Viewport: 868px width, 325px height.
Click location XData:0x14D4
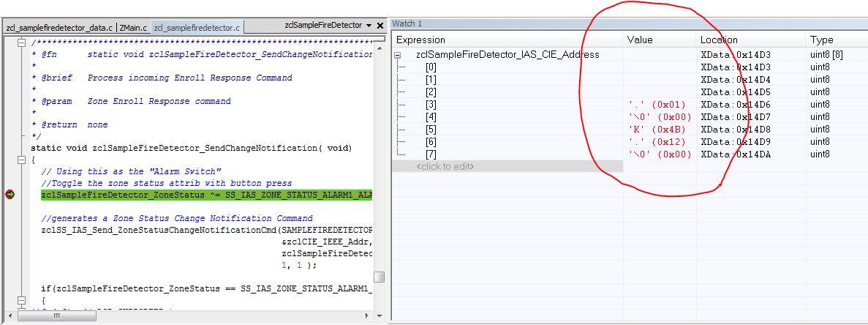pos(736,80)
